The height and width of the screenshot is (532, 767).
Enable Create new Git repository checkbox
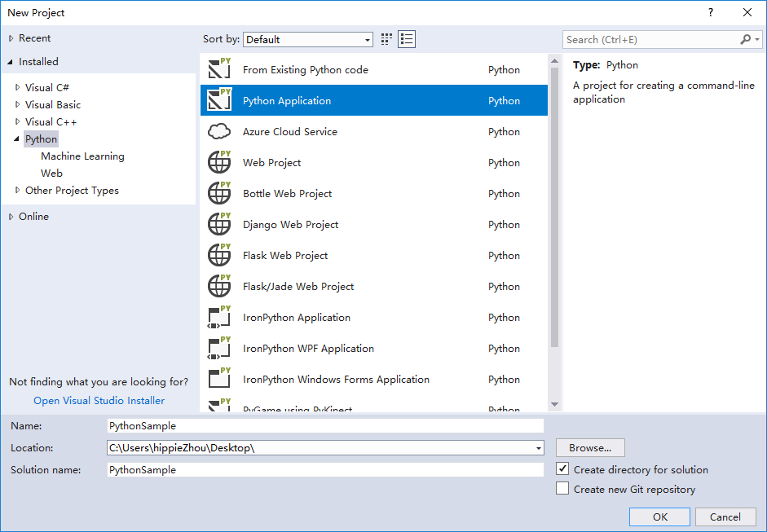point(562,489)
